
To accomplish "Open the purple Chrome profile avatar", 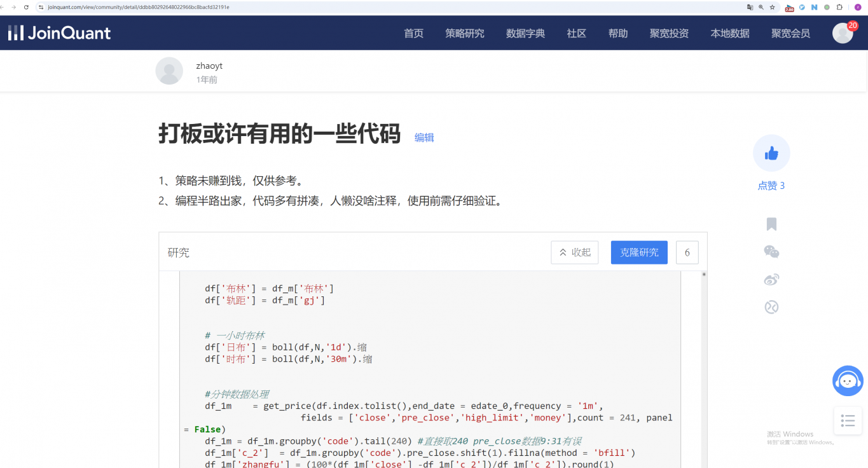I will pyautogui.click(x=857, y=7).
